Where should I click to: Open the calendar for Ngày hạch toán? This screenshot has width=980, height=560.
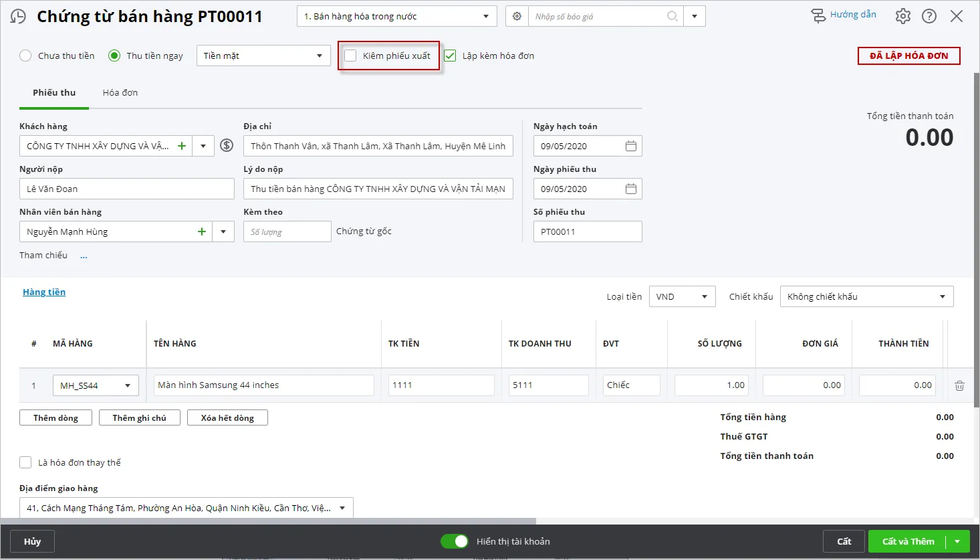tap(630, 146)
